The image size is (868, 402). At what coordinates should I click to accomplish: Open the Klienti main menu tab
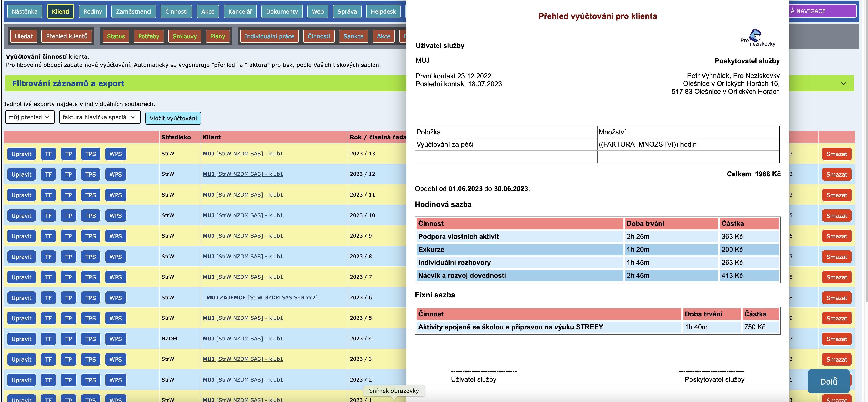coord(60,11)
